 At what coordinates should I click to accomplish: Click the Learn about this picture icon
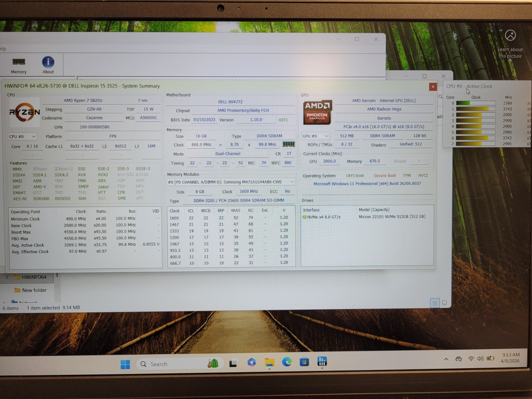(x=510, y=35)
